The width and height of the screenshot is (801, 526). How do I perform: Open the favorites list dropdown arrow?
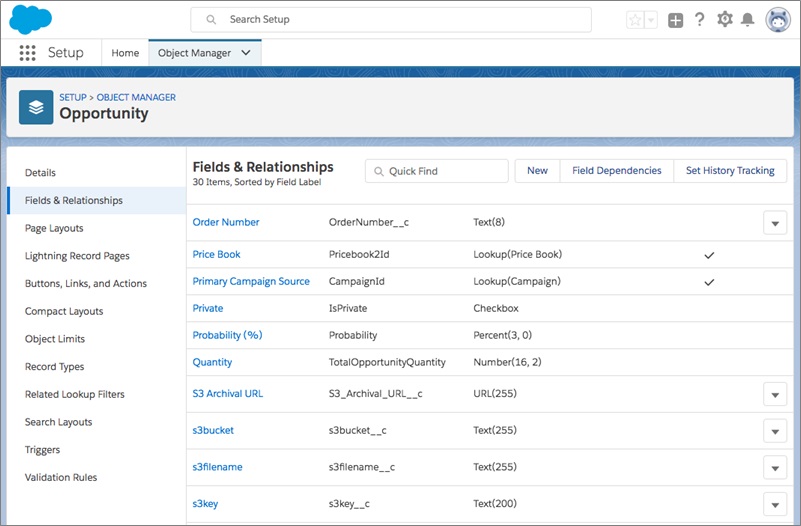[651, 20]
